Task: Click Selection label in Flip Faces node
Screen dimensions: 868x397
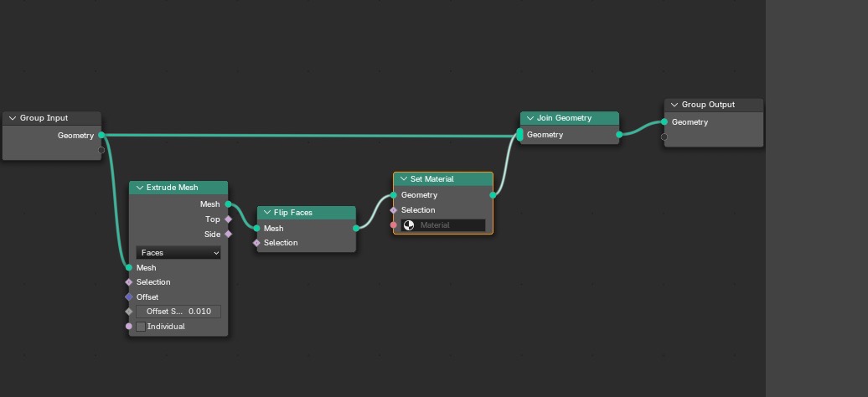Action: [281, 243]
